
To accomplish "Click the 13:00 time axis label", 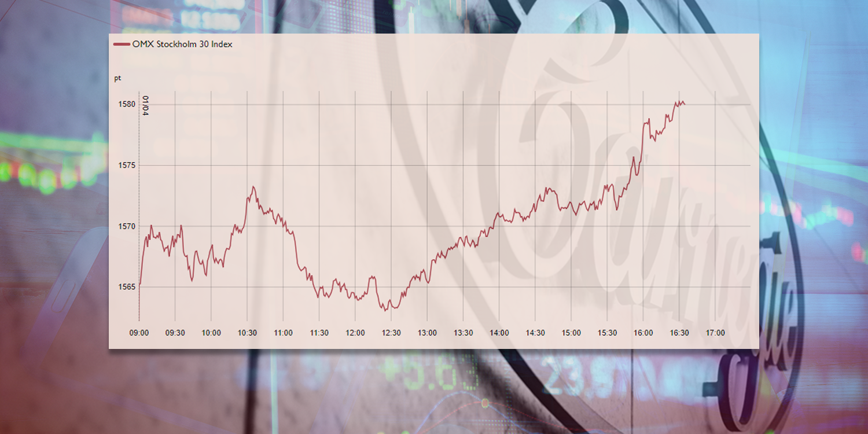I will click(427, 333).
